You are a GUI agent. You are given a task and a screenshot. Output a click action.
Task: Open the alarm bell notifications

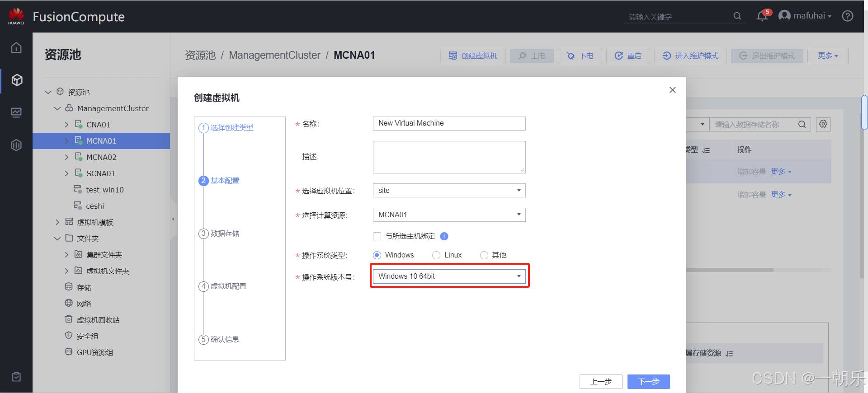coord(762,16)
